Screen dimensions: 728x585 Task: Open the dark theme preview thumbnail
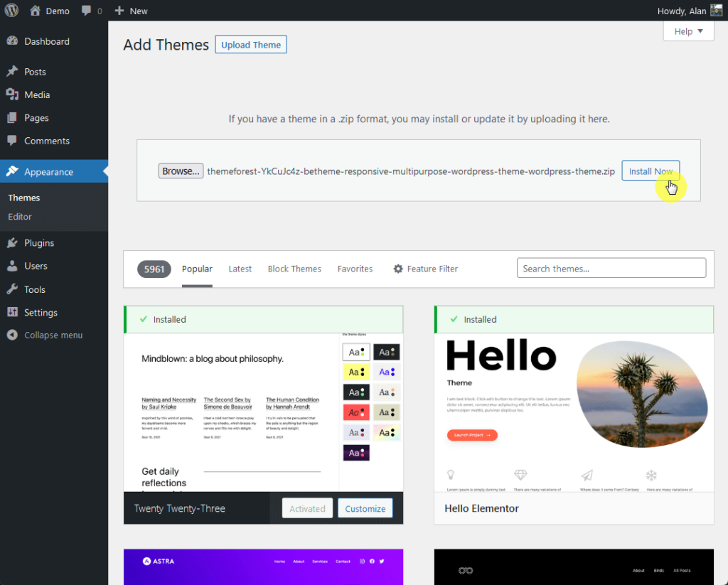(x=574, y=567)
